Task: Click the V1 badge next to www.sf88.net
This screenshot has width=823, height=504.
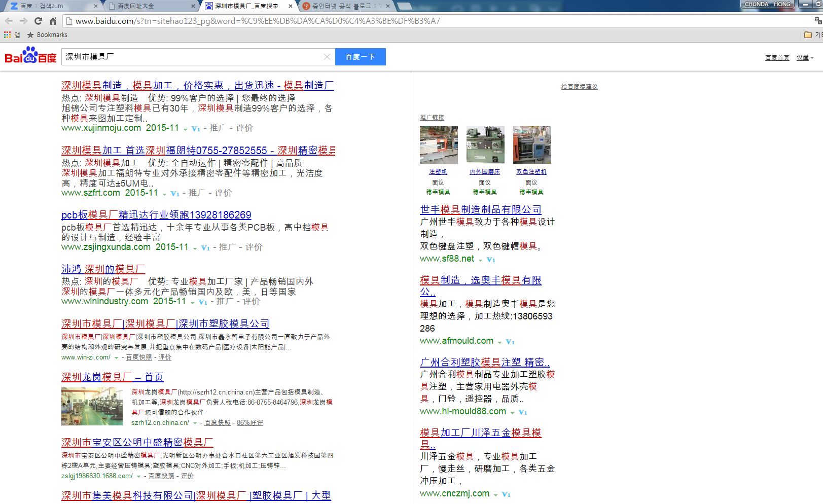Action: pos(490,260)
